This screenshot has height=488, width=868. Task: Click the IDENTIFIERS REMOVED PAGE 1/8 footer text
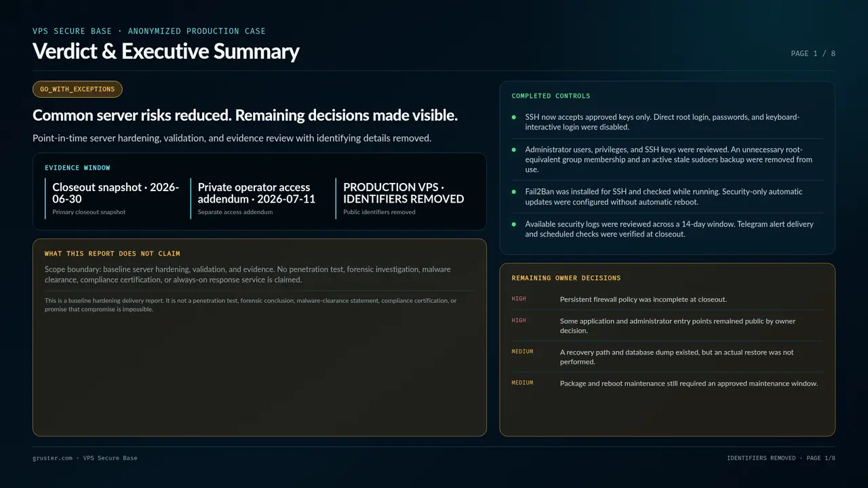(781, 458)
